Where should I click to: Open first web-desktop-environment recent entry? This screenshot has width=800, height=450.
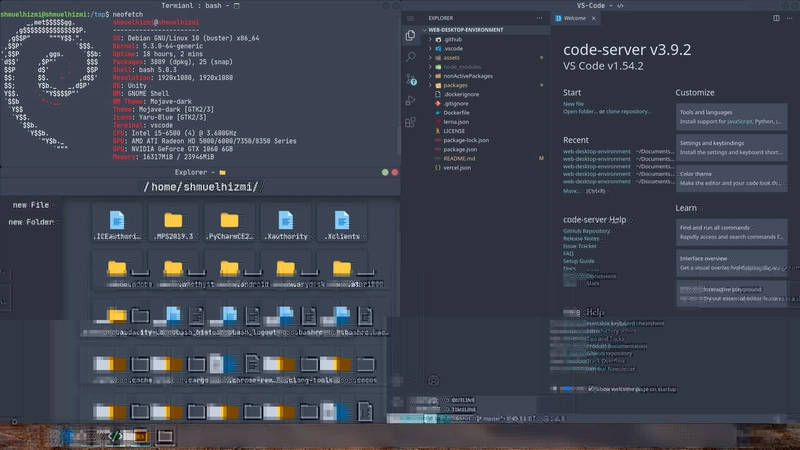tap(597, 152)
